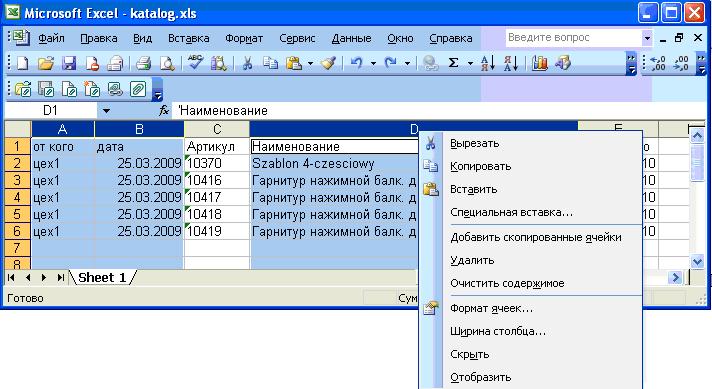Click the Excel workbook icon in menu bar
The height and width of the screenshot is (389, 712).
tap(21, 38)
